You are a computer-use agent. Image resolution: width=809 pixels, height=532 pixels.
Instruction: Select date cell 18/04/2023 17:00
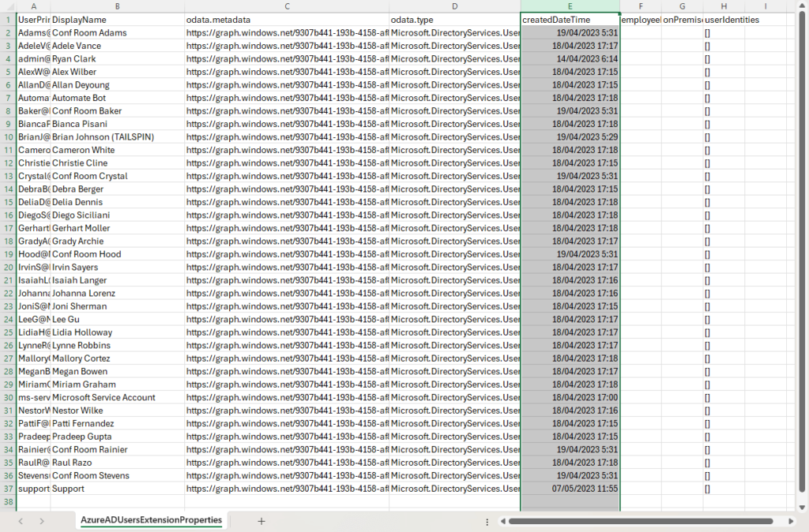[570, 398]
